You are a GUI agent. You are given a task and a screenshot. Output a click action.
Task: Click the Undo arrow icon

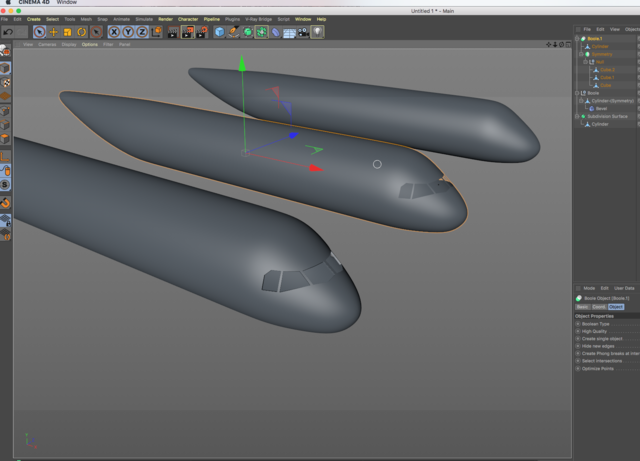point(8,32)
